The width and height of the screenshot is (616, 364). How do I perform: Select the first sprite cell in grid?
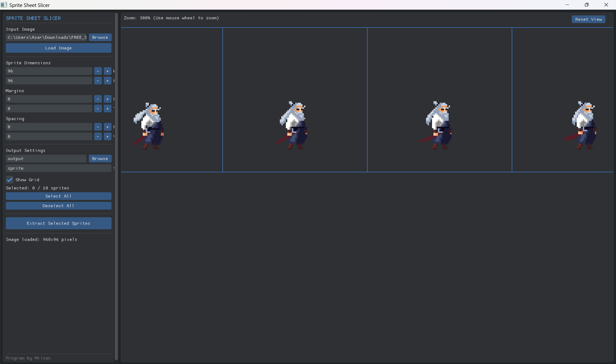[x=172, y=100]
